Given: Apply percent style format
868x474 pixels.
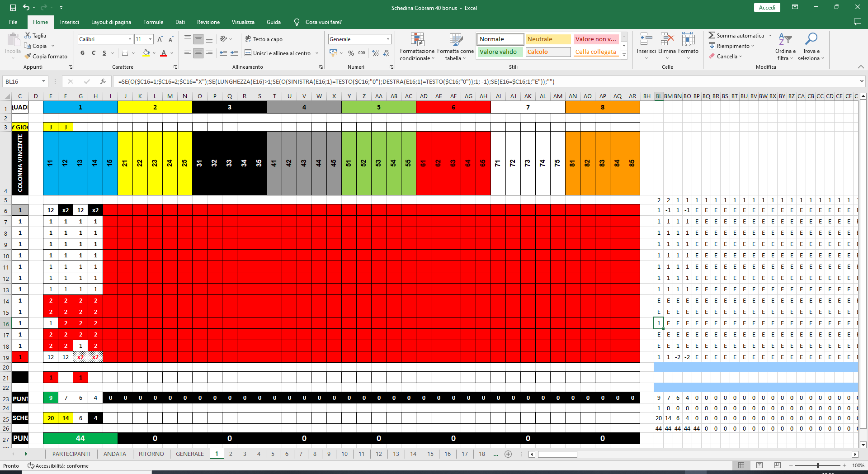Looking at the screenshot, I should coord(351,53).
